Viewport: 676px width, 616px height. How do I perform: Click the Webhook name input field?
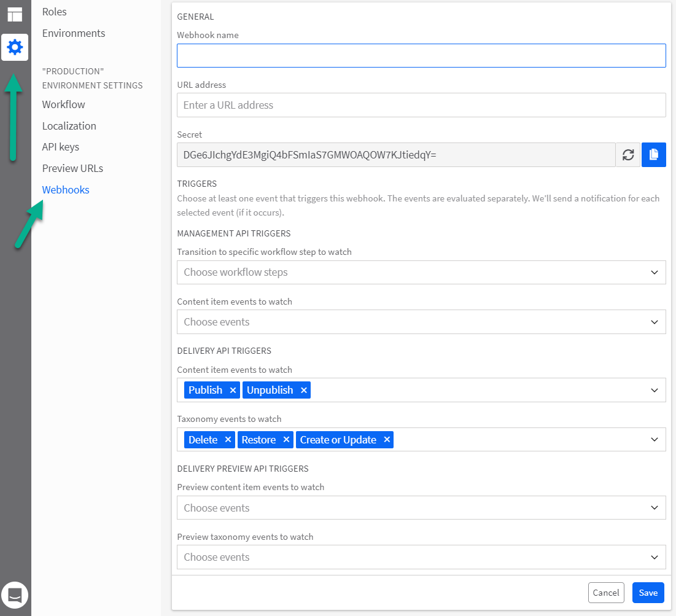(x=421, y=55)
